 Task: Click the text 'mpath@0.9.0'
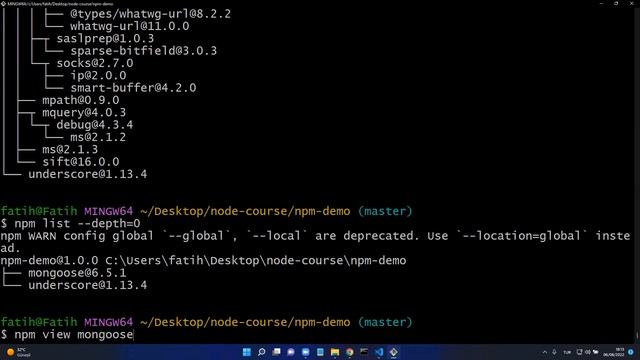pos(81,100)
